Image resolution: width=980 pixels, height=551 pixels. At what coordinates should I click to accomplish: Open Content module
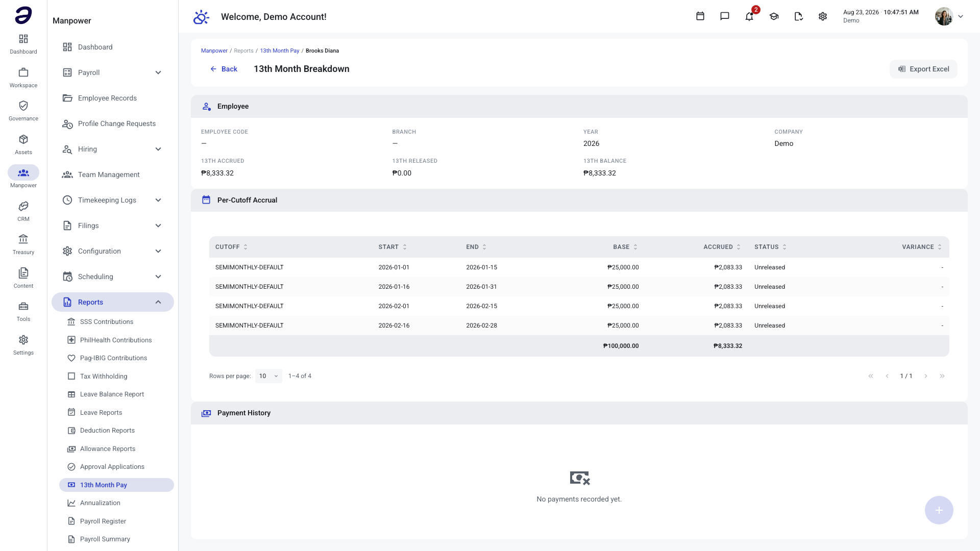(23, 278)
